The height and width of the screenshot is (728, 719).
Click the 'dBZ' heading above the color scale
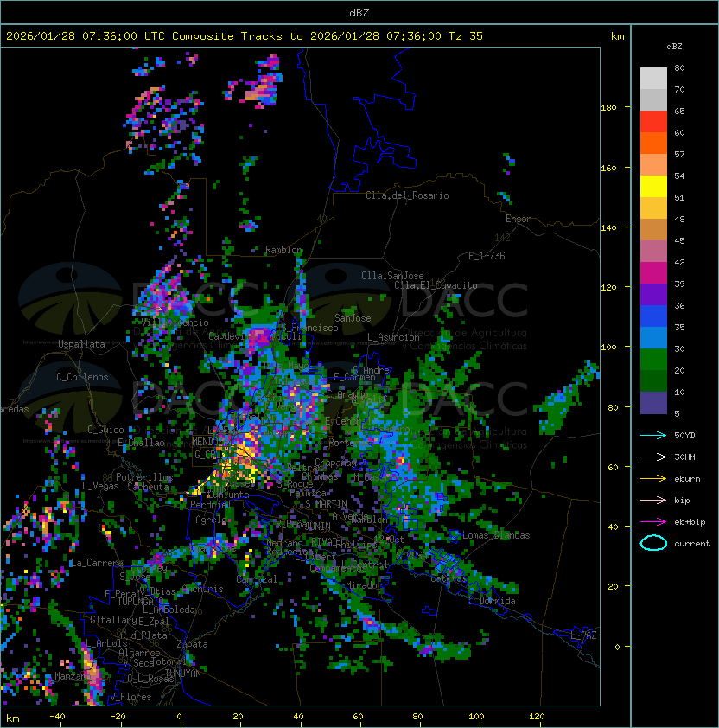[x=674, y=47]
